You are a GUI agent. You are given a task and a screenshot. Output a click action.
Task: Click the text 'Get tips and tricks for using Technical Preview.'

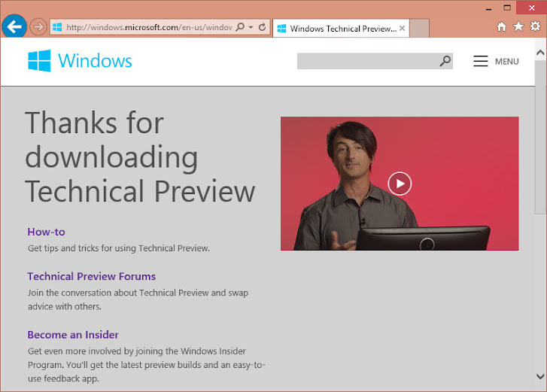(x=119, y=248)
